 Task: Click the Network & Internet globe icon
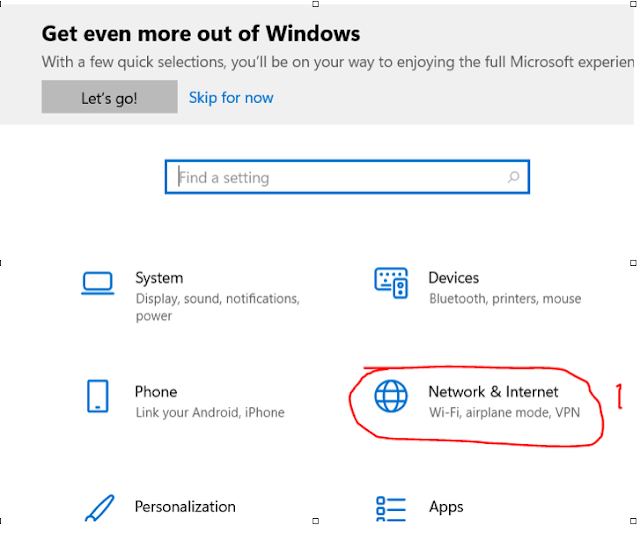[x=391, y=396]
